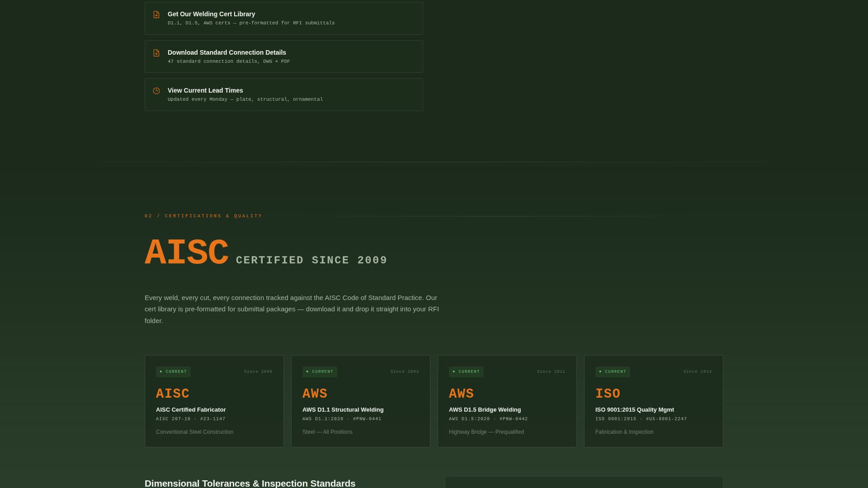Toggle the CURRENT status badge on the AISC card
This screenshot has width=868, height=488.
click(x=174, y=371)
